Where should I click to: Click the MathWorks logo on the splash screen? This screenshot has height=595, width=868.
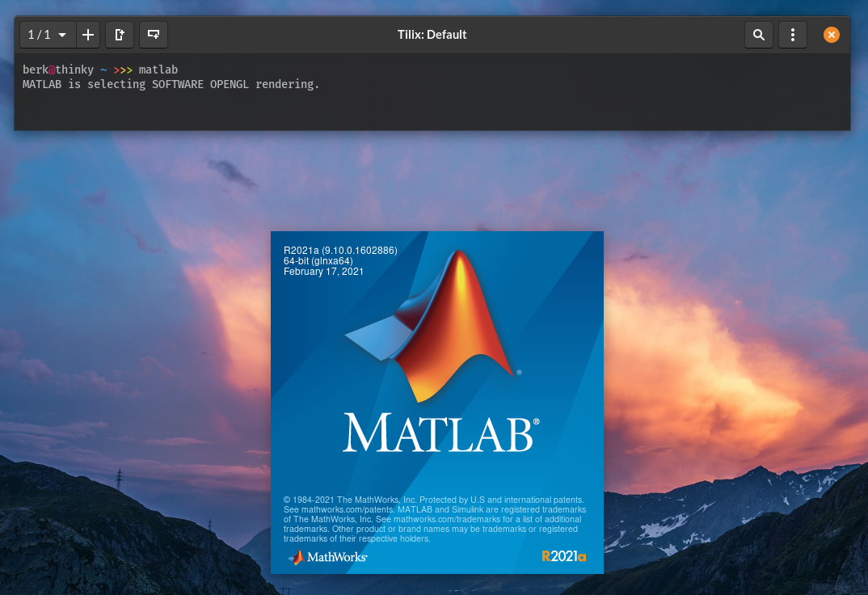327,557
